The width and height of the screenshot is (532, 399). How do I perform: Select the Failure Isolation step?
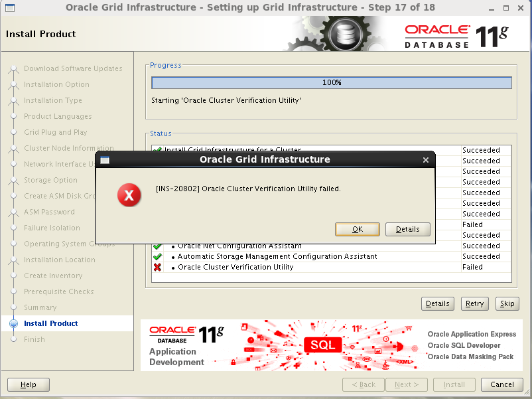52,228
